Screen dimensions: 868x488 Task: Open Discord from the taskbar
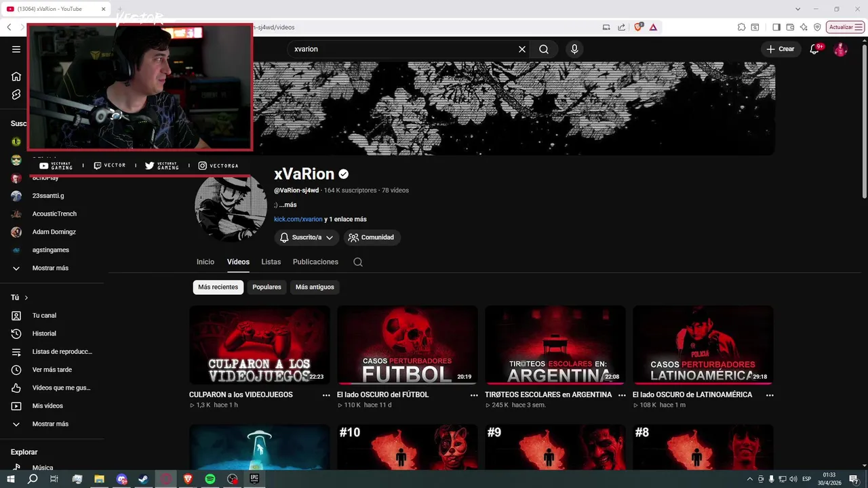pyautogui.click(x=121, y=479)
